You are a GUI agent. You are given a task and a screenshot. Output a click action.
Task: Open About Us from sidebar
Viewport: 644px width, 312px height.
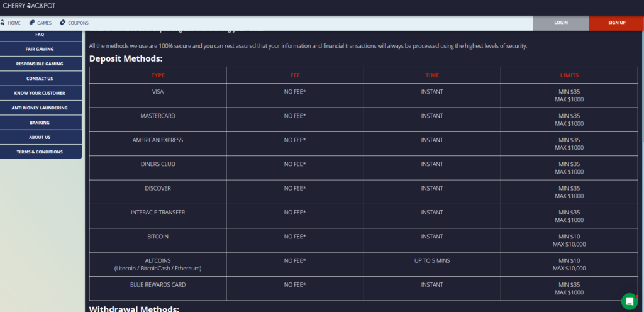[41, 137]
